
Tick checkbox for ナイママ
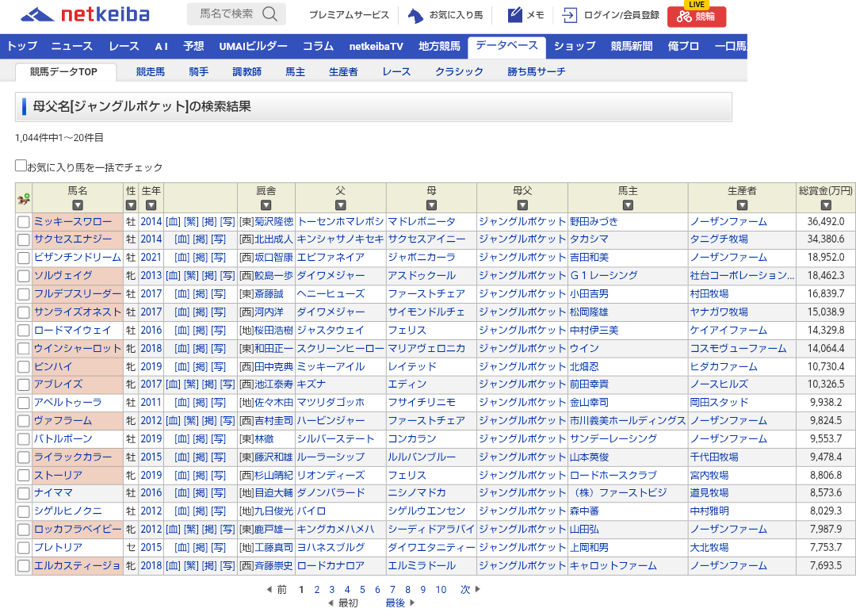click(x=24, y=494)
